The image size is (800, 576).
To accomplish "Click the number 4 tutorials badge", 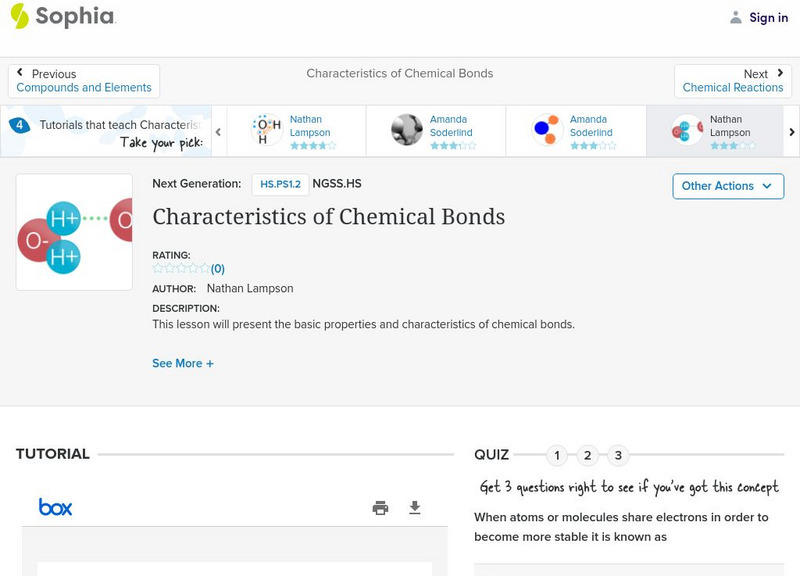I will (x=19, y=125).
